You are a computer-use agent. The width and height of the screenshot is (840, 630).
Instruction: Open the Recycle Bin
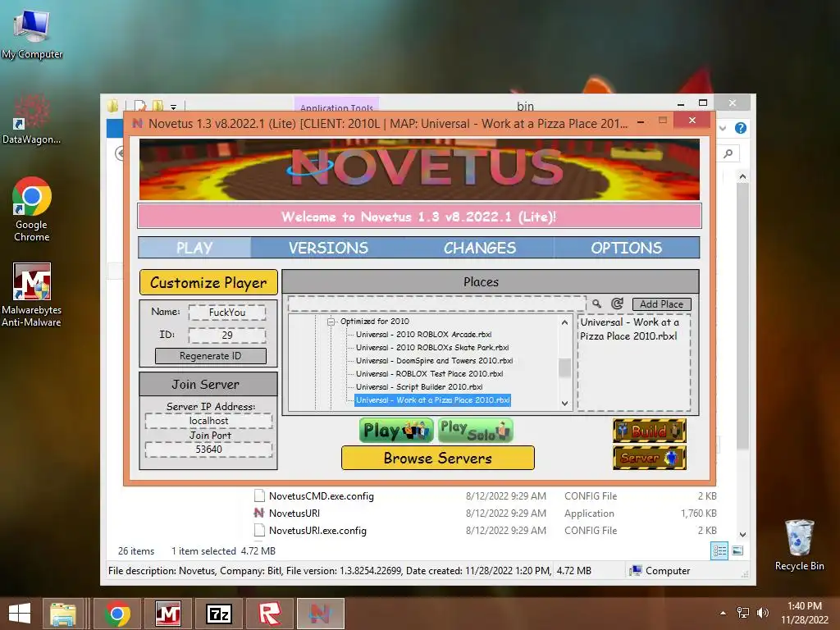[799, 545]
